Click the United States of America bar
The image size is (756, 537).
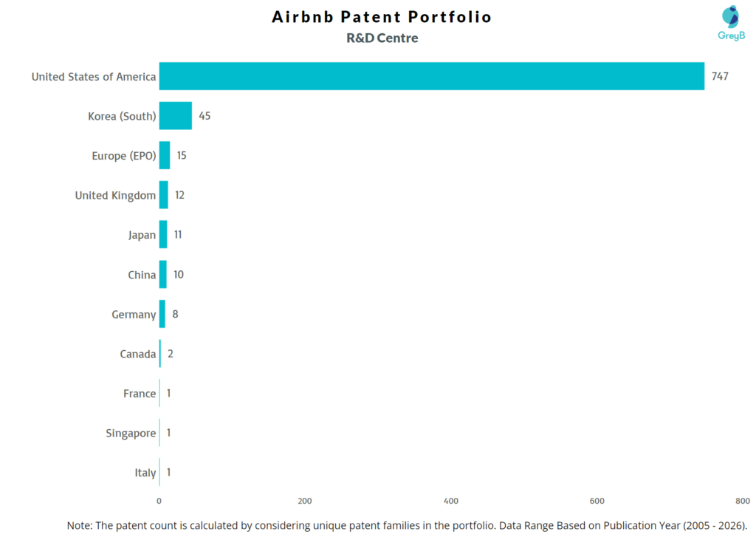tap(431, 76)
